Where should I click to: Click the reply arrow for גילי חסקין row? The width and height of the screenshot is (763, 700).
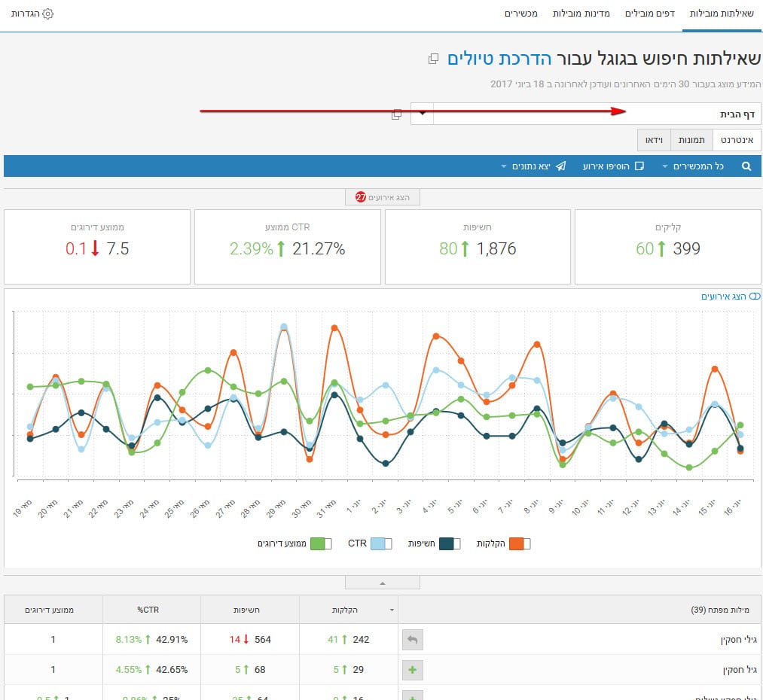413,640
